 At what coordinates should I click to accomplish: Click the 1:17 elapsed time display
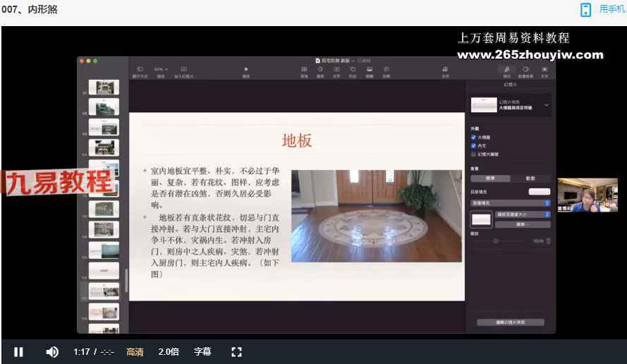(82, 352)
